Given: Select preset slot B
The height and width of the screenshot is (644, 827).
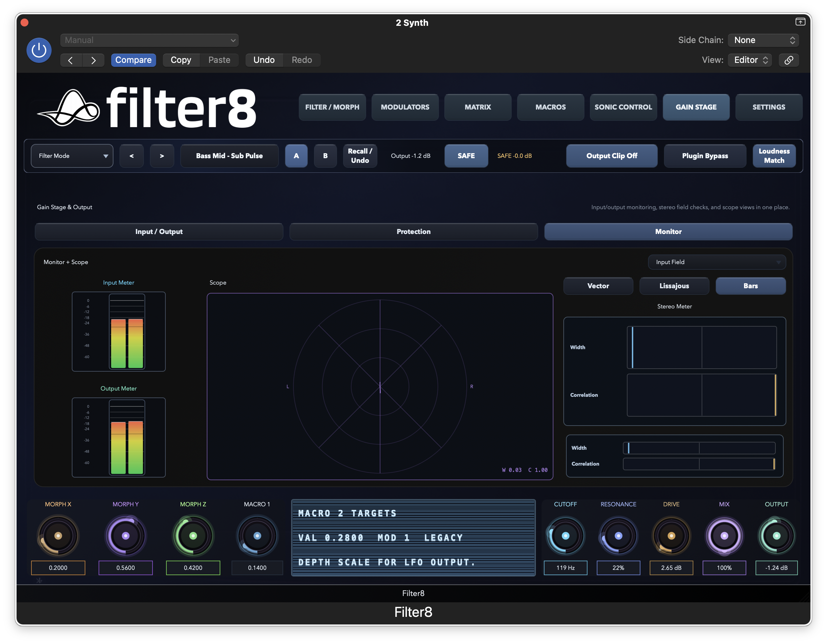Looking at the screenshot, I should tap(325, 156).
